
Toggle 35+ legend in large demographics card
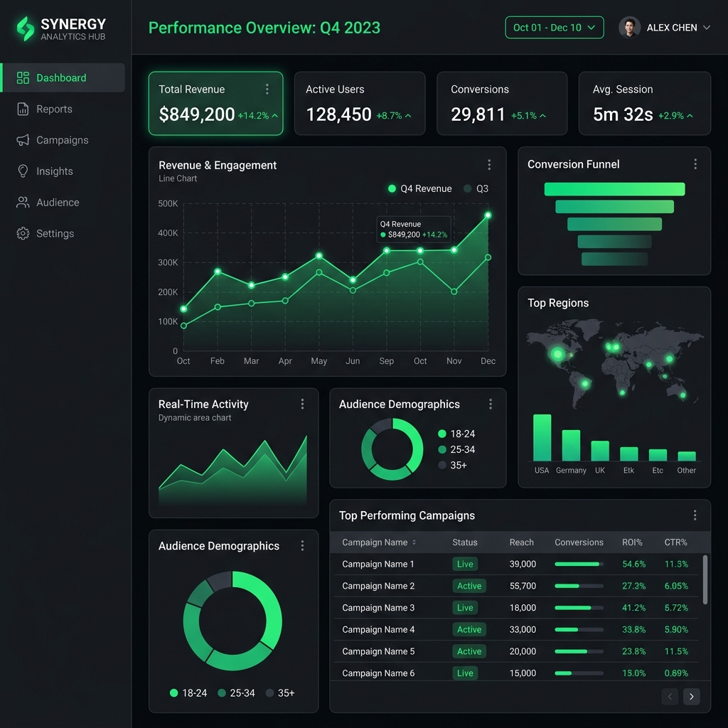pyautogui.click(x=280, y=692)
